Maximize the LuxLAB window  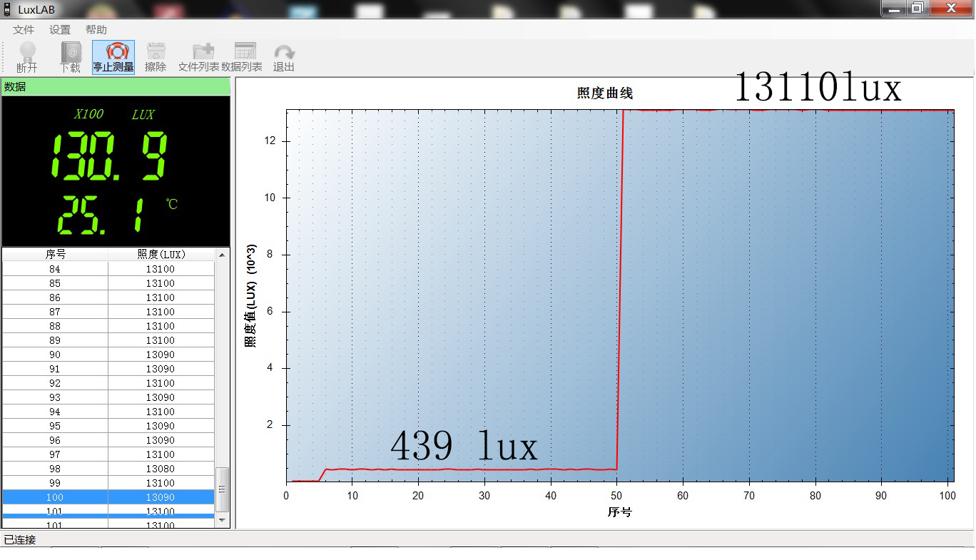click(917, 8)
